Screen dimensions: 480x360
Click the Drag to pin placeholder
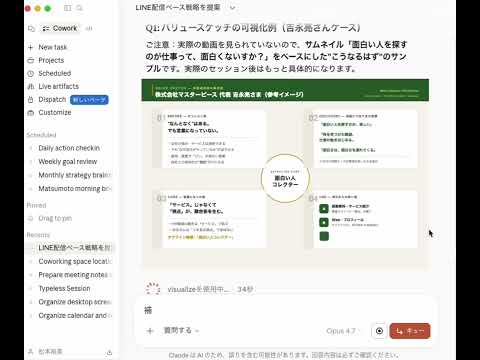click(x=55, y=218)
